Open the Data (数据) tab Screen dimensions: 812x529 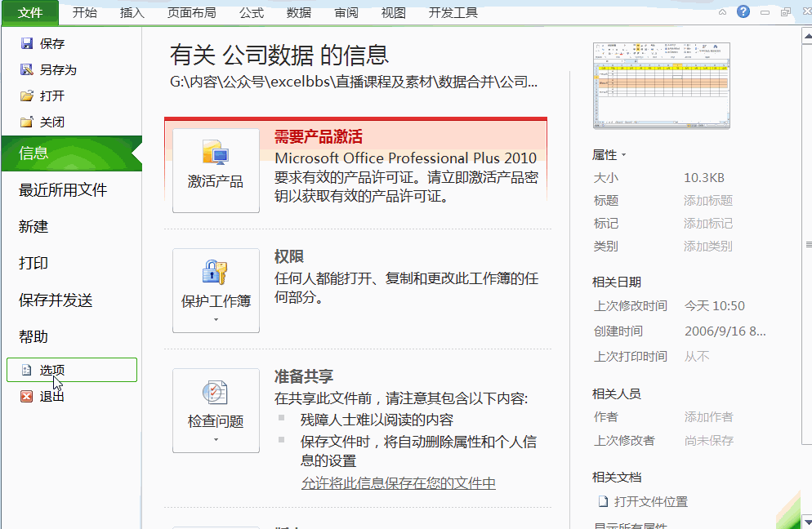(299, 12)
